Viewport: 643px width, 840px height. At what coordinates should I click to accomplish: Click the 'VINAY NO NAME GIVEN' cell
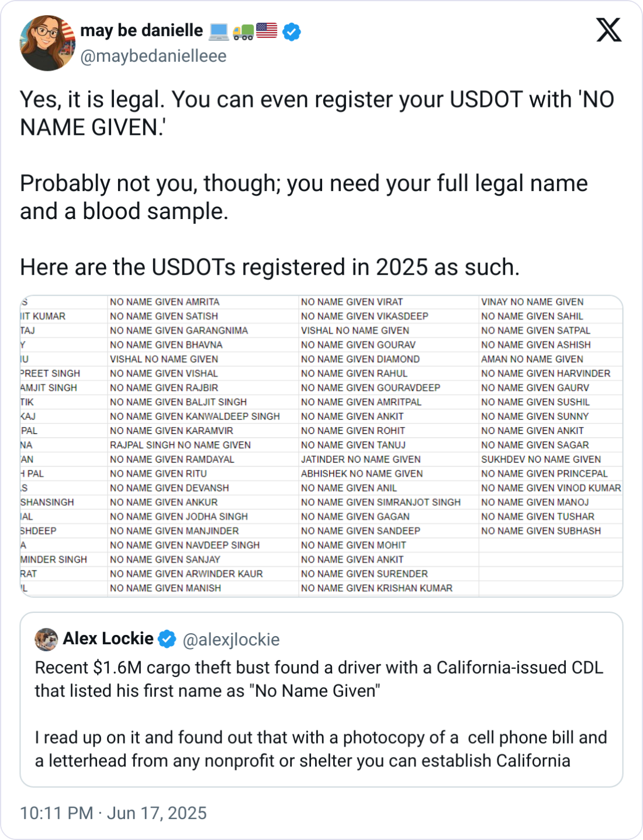pyautogui.click(x=532, y=302)
